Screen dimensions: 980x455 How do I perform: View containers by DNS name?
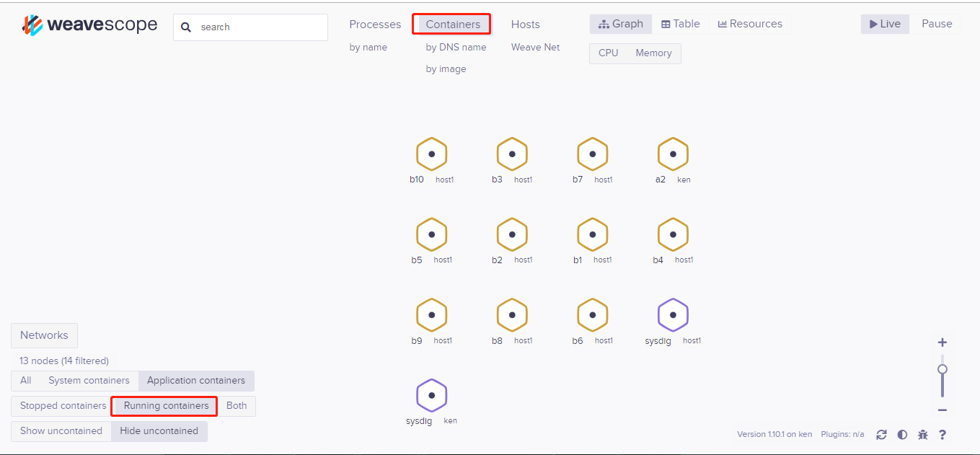[x=456, y=47]
